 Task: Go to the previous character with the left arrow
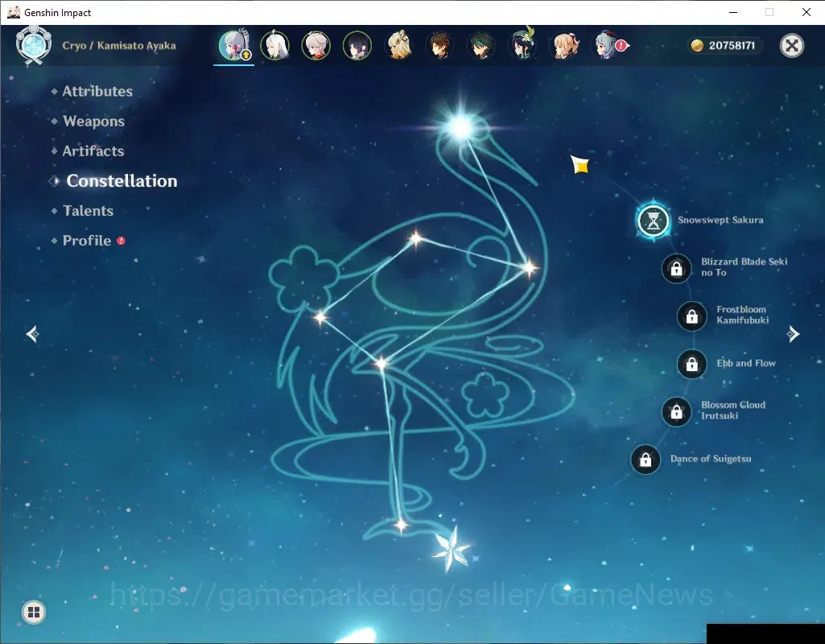[33, 333]
